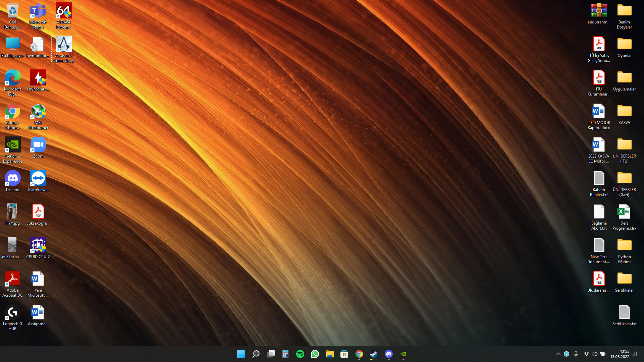
Task: Open the Windows Start menu
Action: [x=241, y=354]
